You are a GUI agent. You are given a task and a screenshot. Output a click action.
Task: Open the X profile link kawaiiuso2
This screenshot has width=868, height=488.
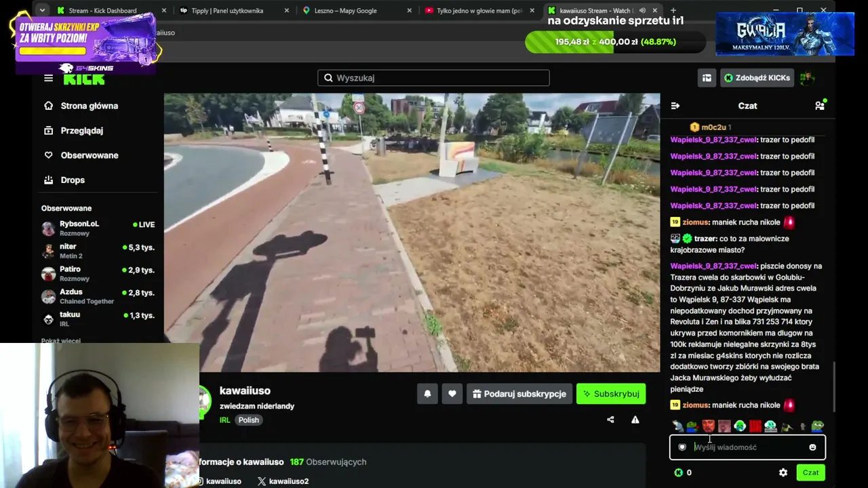(x=283, y=481)
